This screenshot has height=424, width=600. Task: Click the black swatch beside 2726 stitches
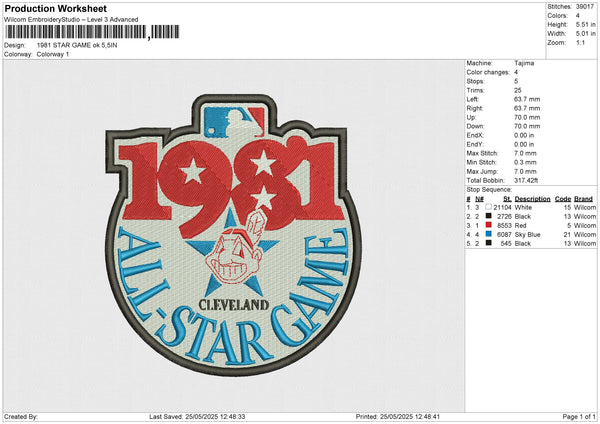click(x=488, y=216)
